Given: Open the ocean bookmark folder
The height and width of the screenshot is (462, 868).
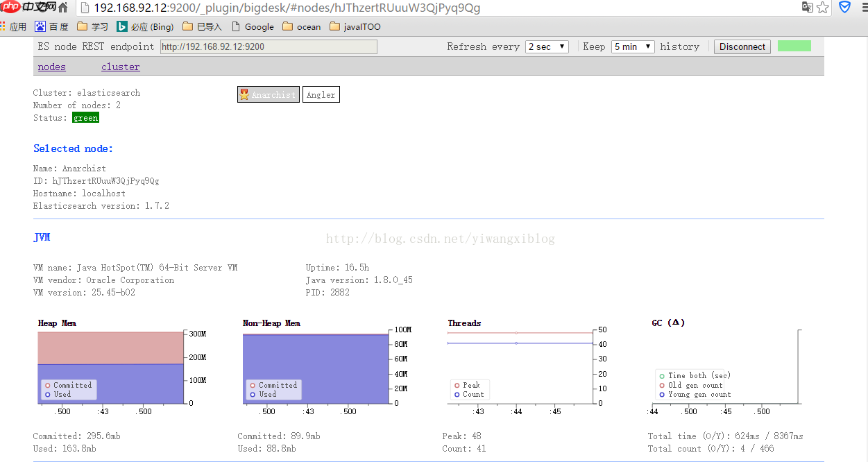Looking at the screenshot, I should coord(302,26).
